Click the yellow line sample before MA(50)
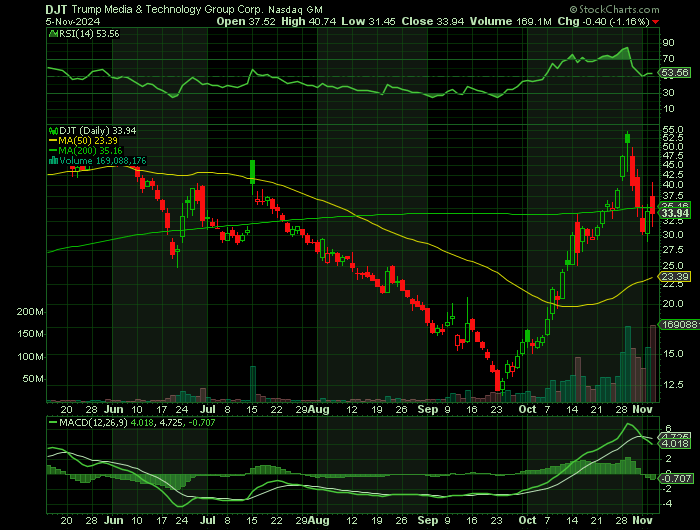The height and width of the screenshot is (530, 700). tap(53, 141)
